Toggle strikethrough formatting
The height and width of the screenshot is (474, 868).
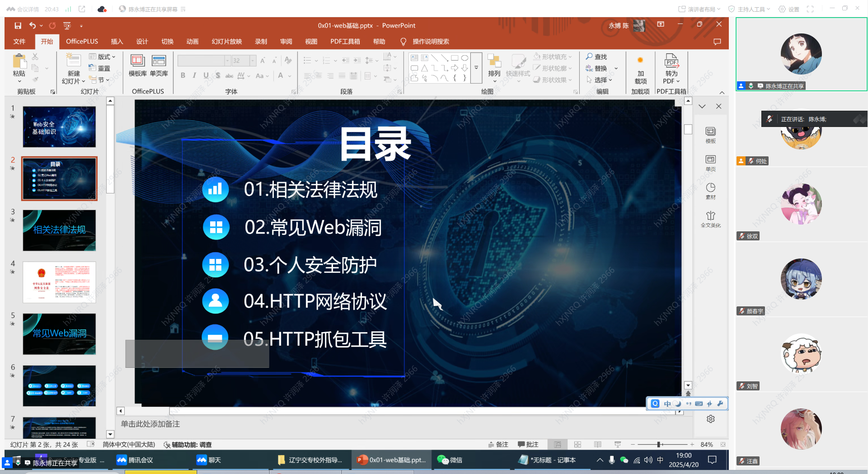[230, 75]
